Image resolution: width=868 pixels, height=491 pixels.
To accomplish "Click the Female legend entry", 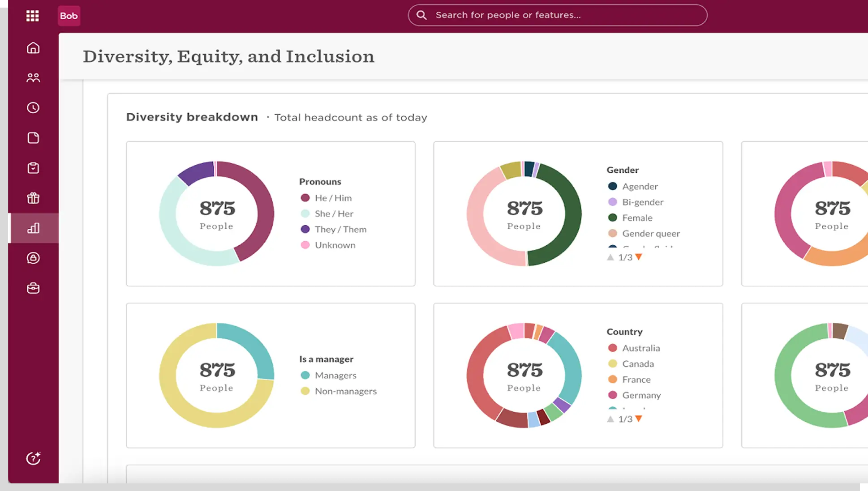I will (x=630, y=218).
